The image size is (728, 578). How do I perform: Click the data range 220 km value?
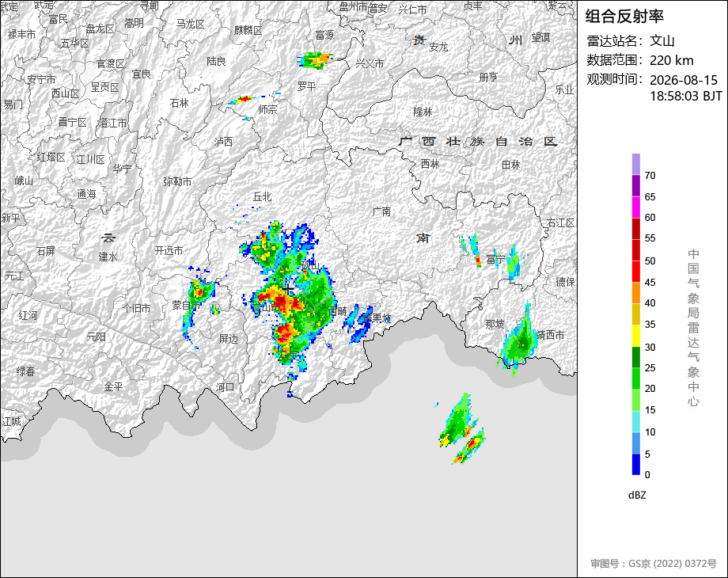coord(671,60)
